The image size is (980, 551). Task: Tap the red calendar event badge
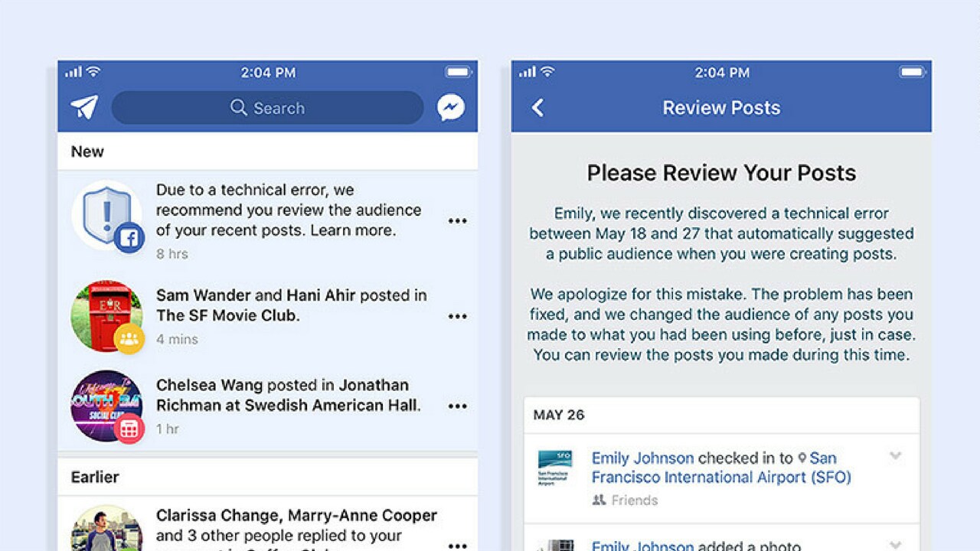click(129, 429)
